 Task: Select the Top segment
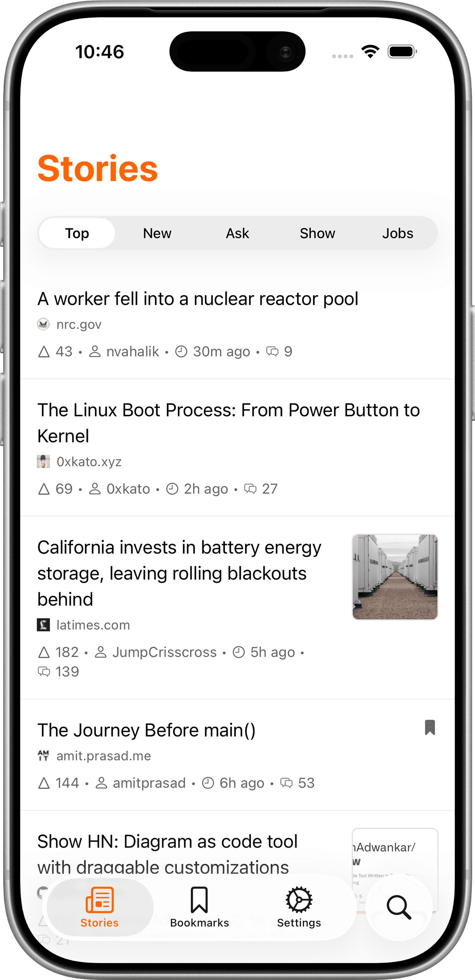77,233
